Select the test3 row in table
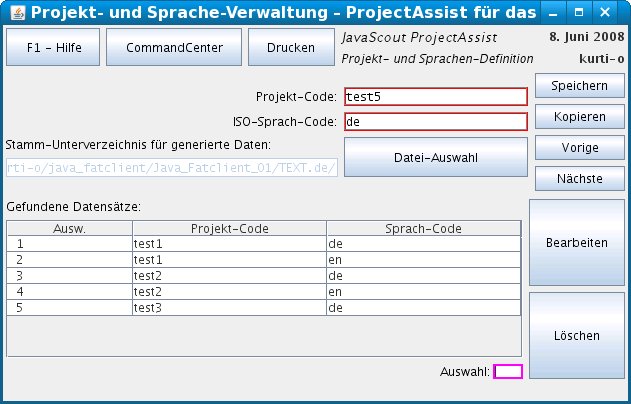 pyautogui.click(x=228, y=307)
